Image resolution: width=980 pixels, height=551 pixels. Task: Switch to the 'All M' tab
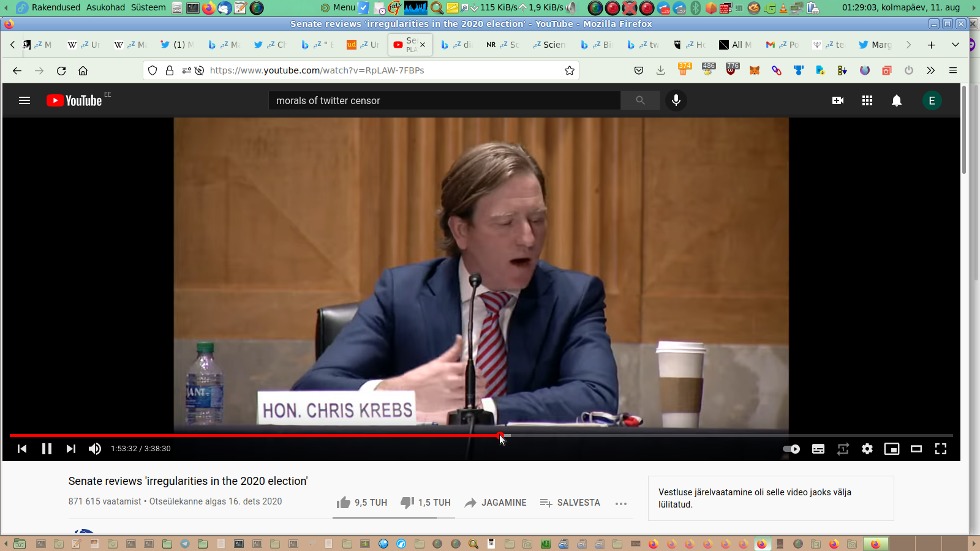(x=736, y=45)
